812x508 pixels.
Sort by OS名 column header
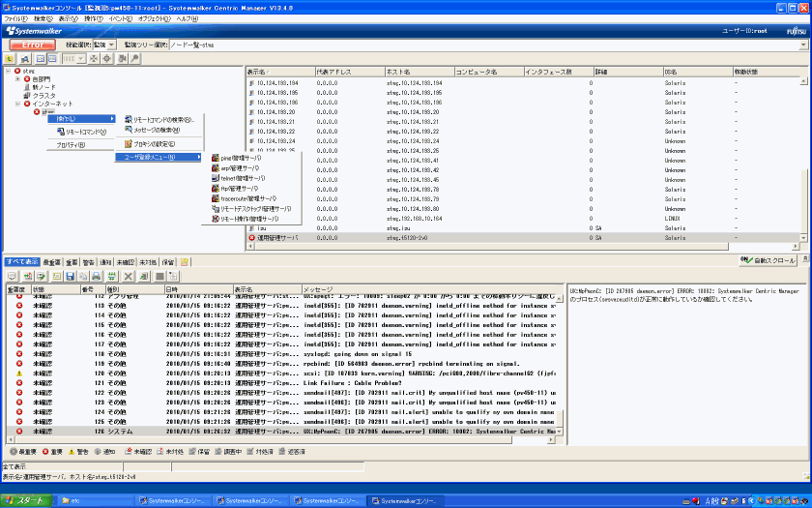(x=698, y=72)
